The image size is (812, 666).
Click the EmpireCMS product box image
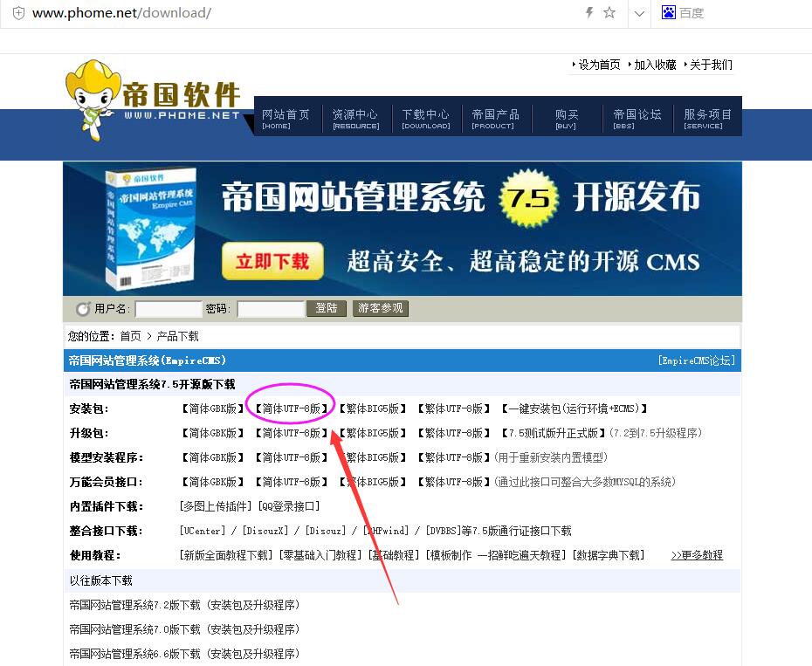point(150,229)
